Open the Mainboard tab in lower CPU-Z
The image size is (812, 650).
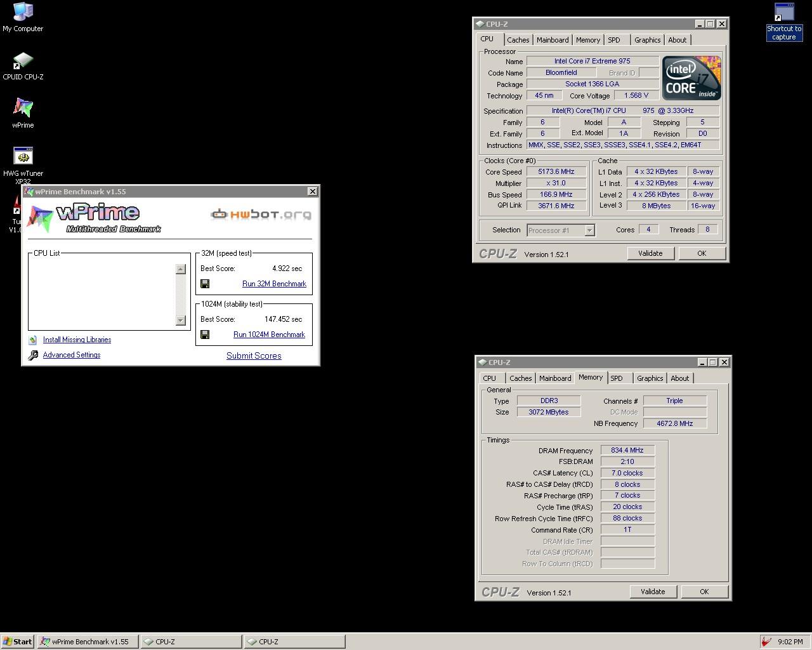555,378
